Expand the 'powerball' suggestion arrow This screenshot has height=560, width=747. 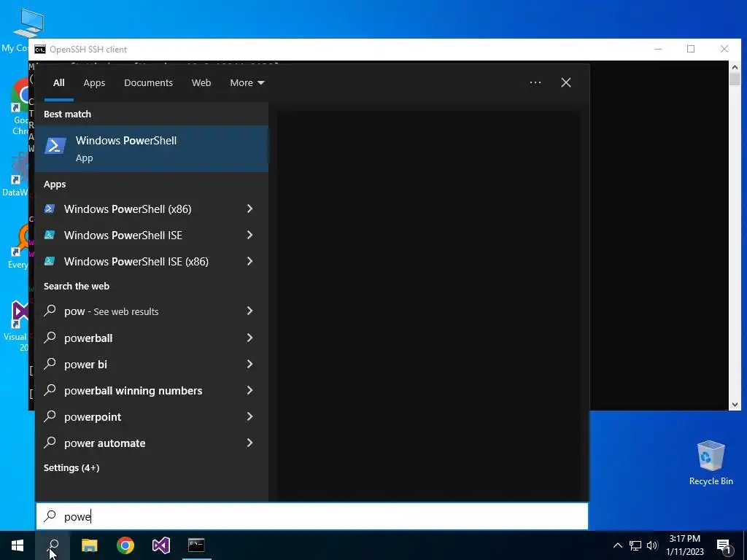pyautogui.click(x=249, y=338)
